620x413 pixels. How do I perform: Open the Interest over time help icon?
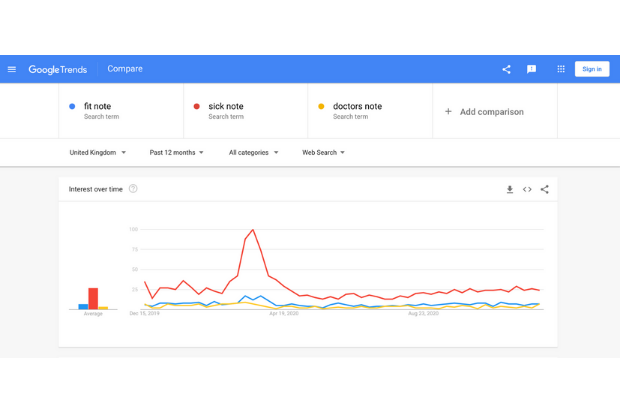pyautogui.click(x=133, y=189)
